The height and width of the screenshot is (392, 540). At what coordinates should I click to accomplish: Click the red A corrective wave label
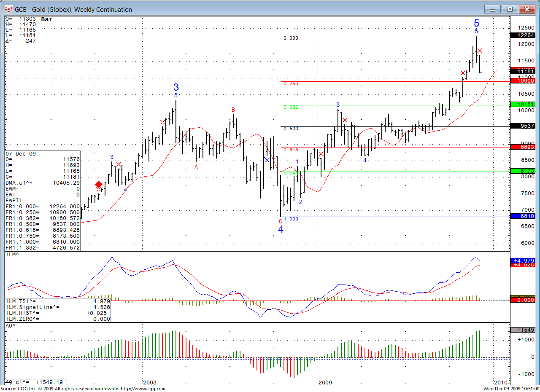(x=196, y=167)
